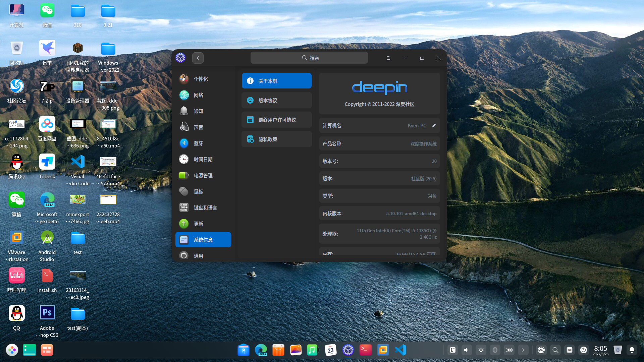
Task: Open 键盘和语言 settings
Action: (205, 207)
